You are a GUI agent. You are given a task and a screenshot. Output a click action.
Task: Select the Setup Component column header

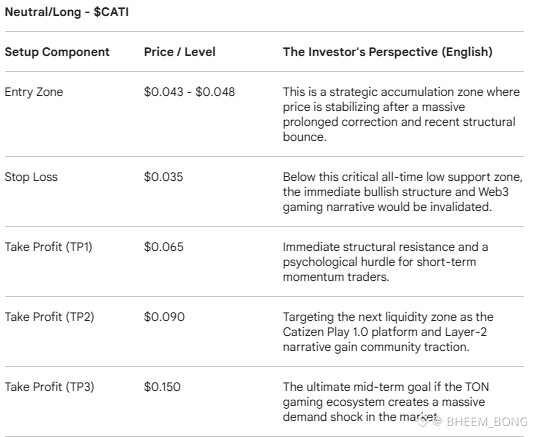pos(57,52)
